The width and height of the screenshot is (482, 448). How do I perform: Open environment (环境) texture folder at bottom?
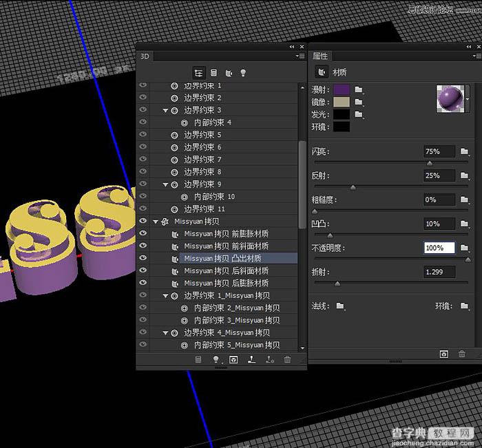pos(465,306)
